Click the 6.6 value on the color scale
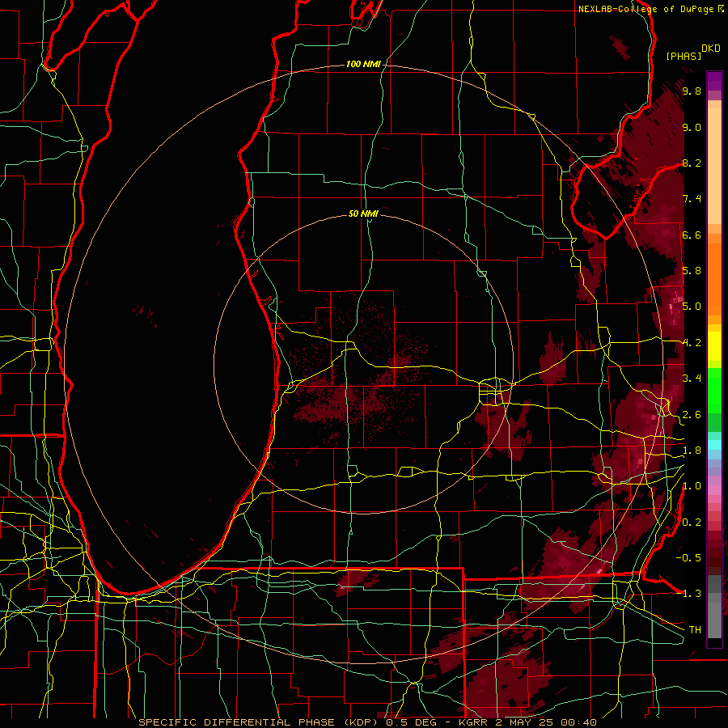Screen dimensions: 728x728 click(692, 235)
